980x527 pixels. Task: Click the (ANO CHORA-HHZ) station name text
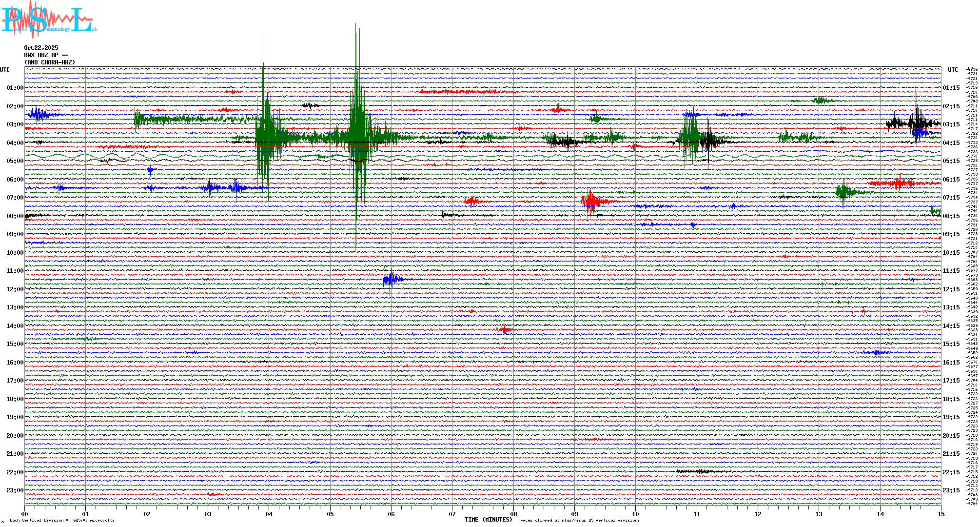pos(50,62)
